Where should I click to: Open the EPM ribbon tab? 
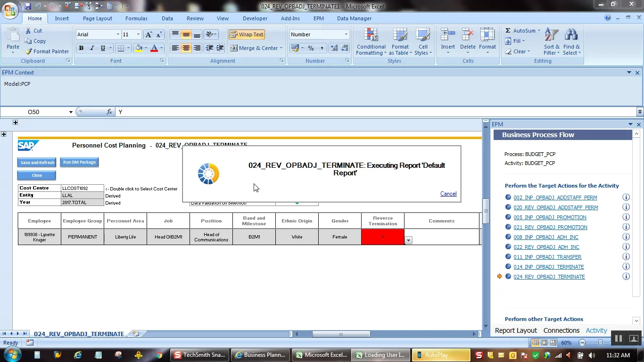click(319, 18)
